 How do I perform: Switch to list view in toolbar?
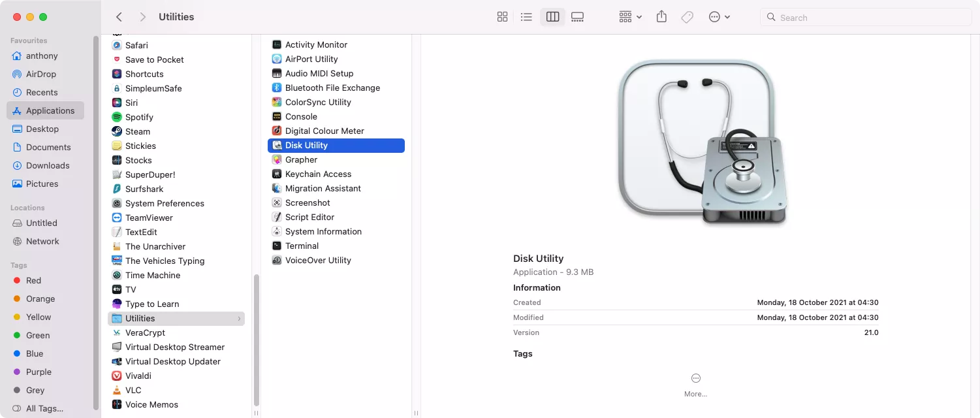point(526,17)
